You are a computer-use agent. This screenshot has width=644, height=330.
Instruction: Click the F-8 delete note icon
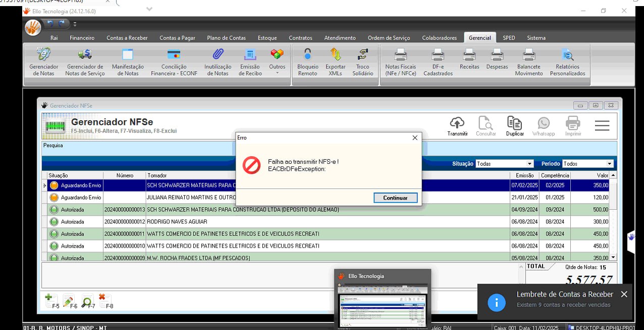pyautogui.click(x=105, y=301)
